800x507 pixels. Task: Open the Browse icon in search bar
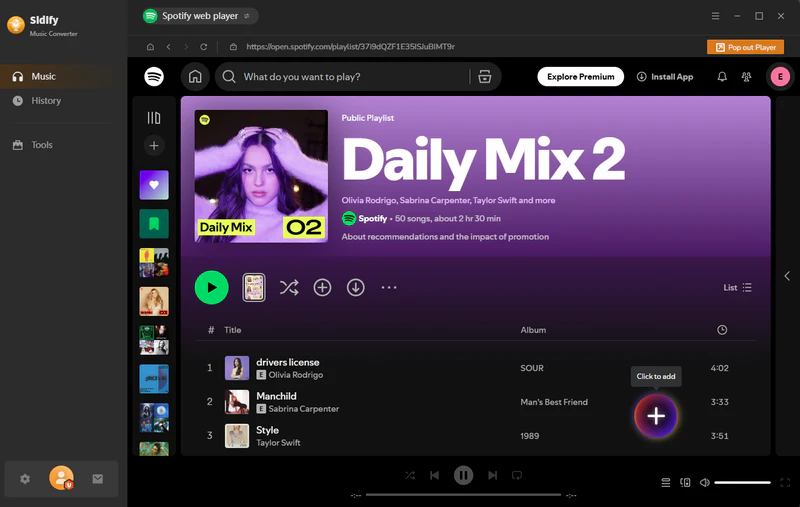(x=485, y=77)
